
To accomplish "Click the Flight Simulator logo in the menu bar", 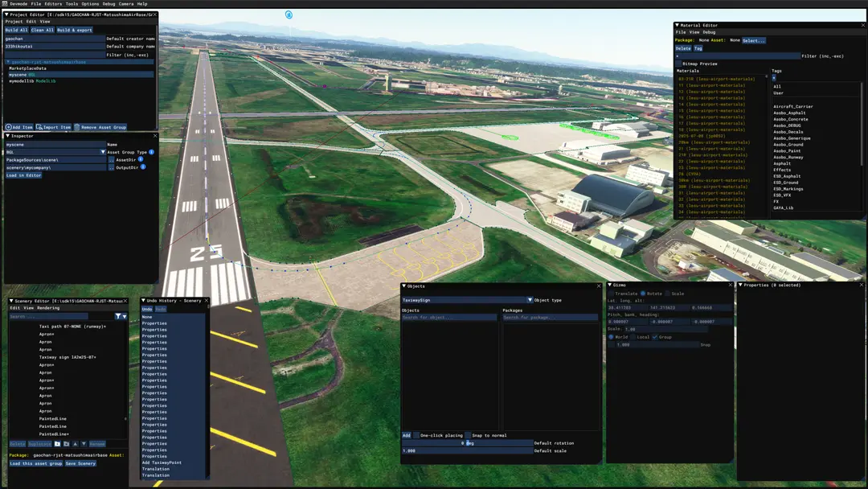I will click(5, 3).
